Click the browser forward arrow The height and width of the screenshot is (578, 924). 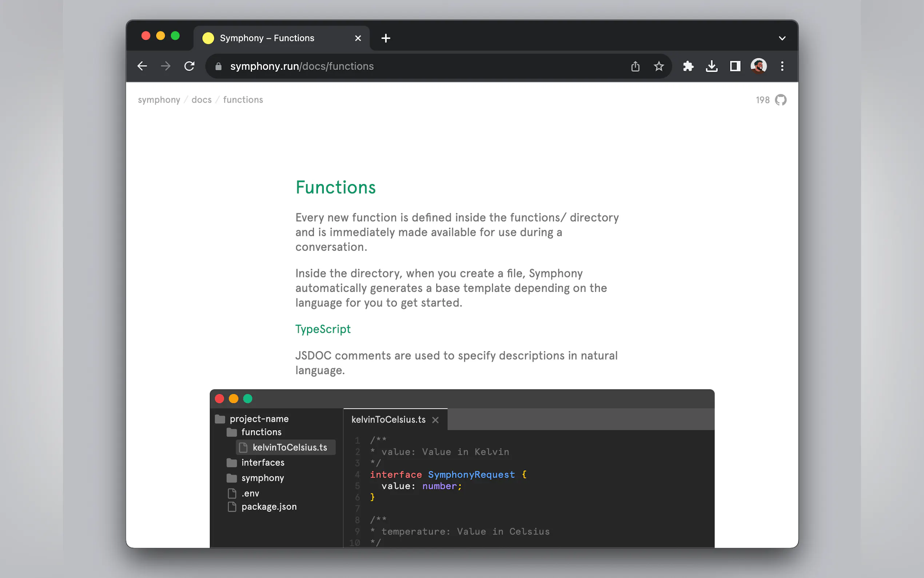[x=166, y=66]
